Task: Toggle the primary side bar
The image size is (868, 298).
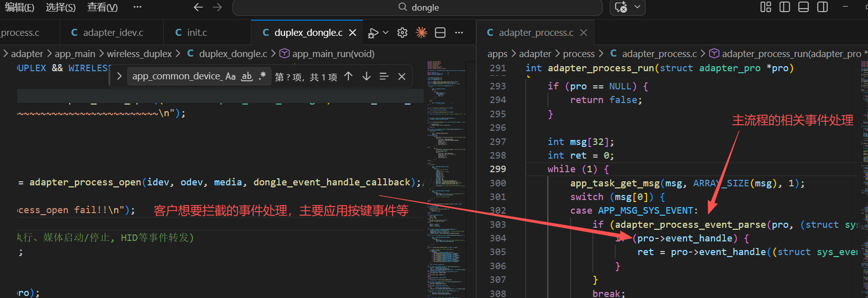Action: click(785, 7)
